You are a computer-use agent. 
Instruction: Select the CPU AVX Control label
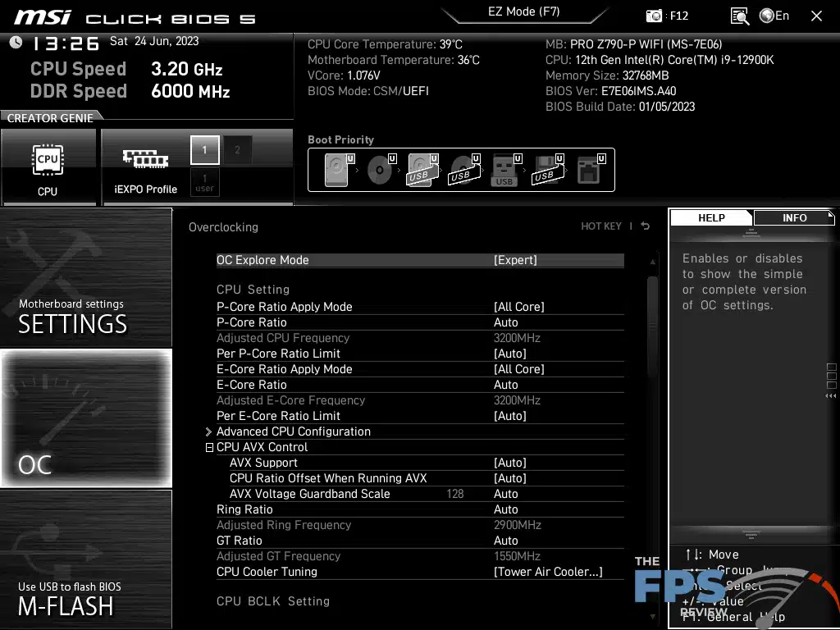click(x=262, y=447)
